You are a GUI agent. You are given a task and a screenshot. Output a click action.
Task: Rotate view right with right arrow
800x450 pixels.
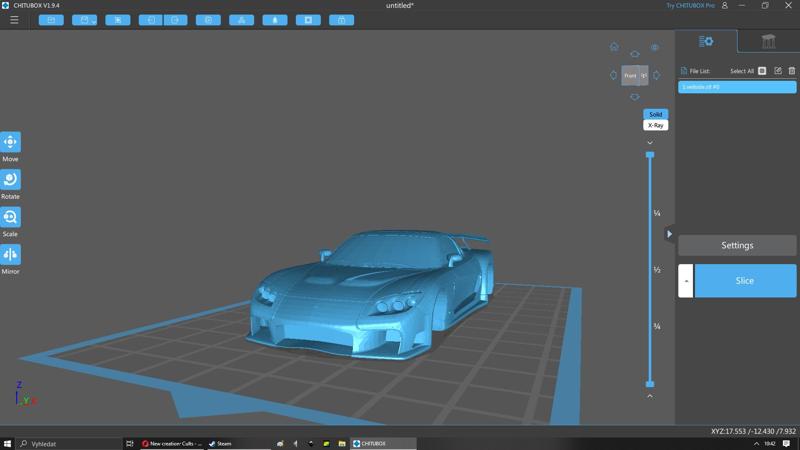point(656,75)
